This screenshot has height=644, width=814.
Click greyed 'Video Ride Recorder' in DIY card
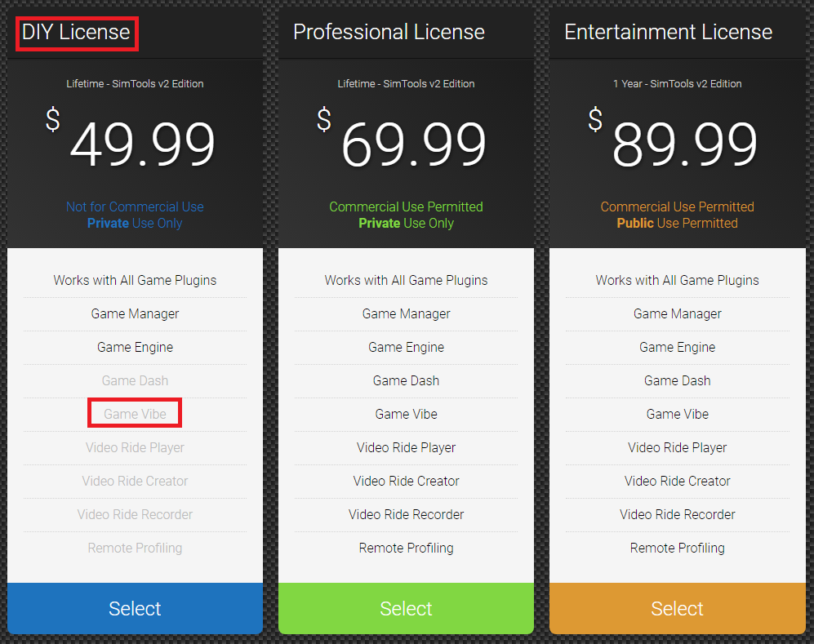(135, 514)
